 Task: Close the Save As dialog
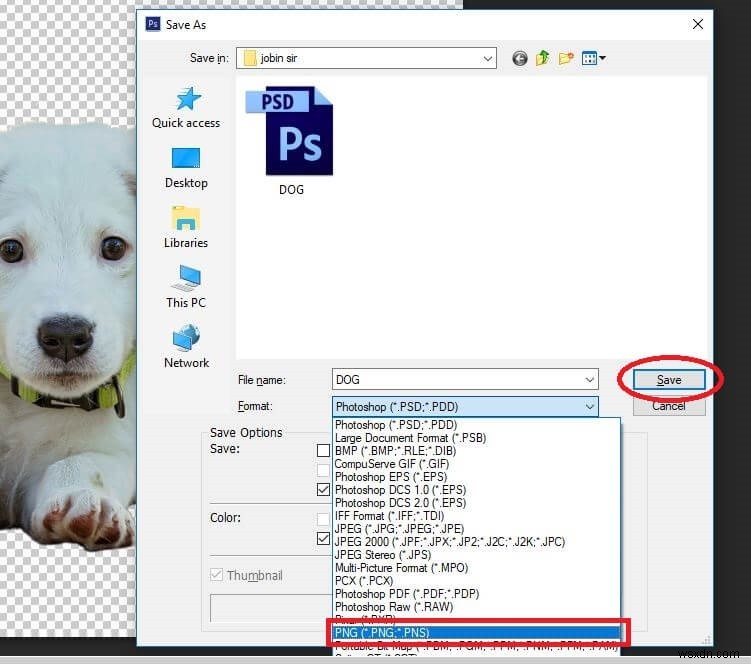point(698,24)
